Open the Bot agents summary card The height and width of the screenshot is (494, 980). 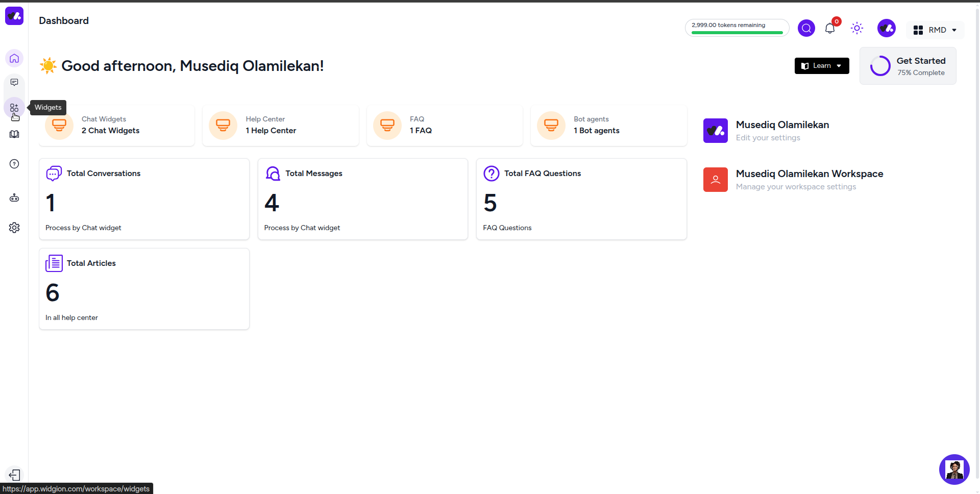tap(608, 126)
